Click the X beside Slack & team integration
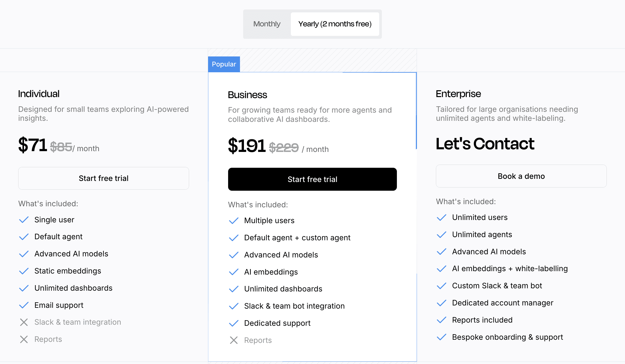Viewport: 625px width, 364px height. coord(24,322)
